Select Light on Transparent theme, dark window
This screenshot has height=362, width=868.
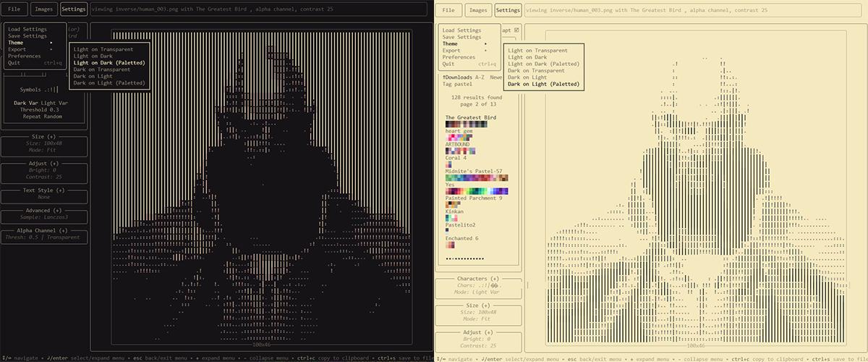[103, 49]
